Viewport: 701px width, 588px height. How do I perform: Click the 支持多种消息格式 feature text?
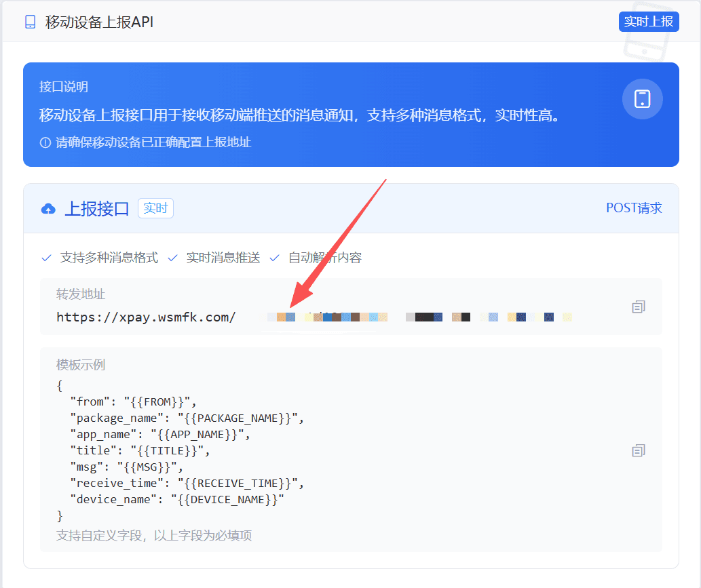(x=109, y=257)
